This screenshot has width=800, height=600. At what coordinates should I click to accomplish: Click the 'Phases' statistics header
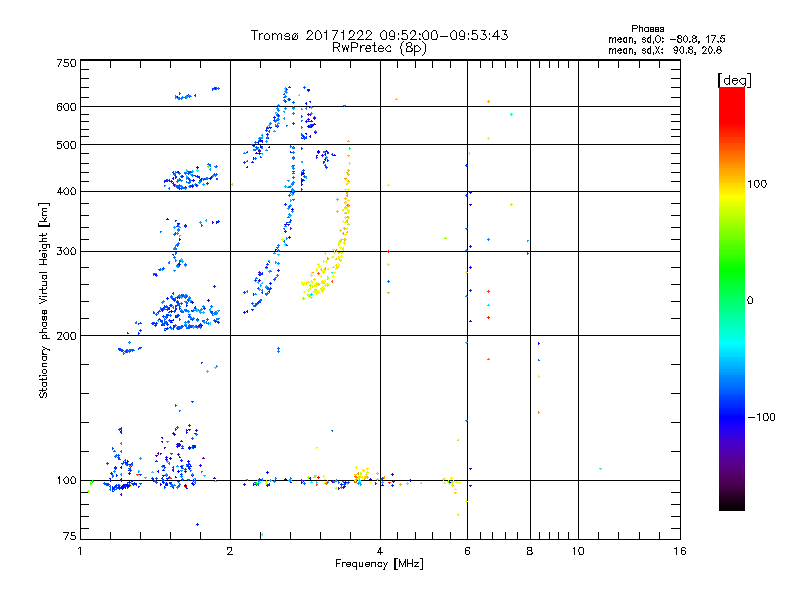pyautogui.click(x=647, y=29)
